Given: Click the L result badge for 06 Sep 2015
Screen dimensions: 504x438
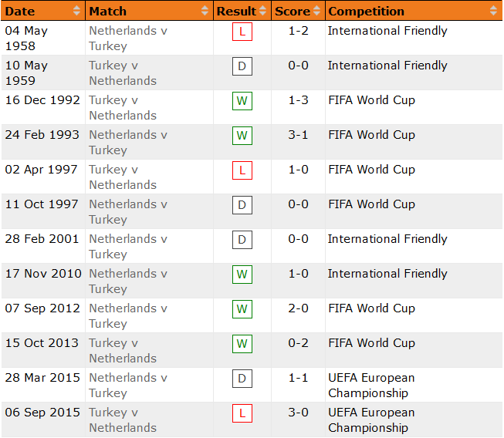Looking at the screenshot, I should click(242, 414).
